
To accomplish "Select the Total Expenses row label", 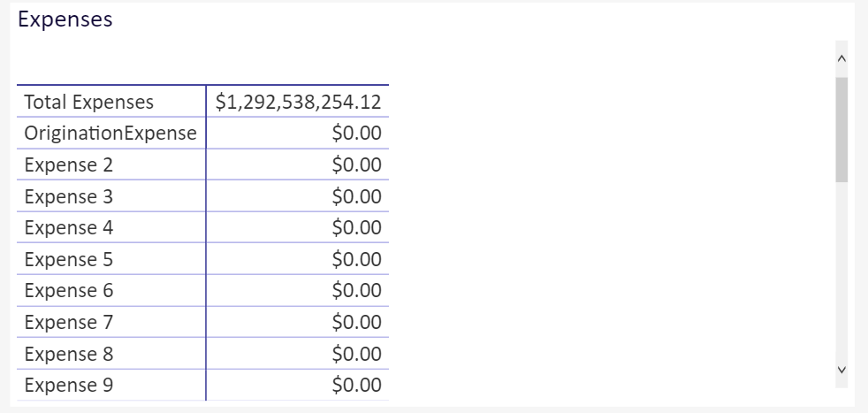I will (89, 102).
